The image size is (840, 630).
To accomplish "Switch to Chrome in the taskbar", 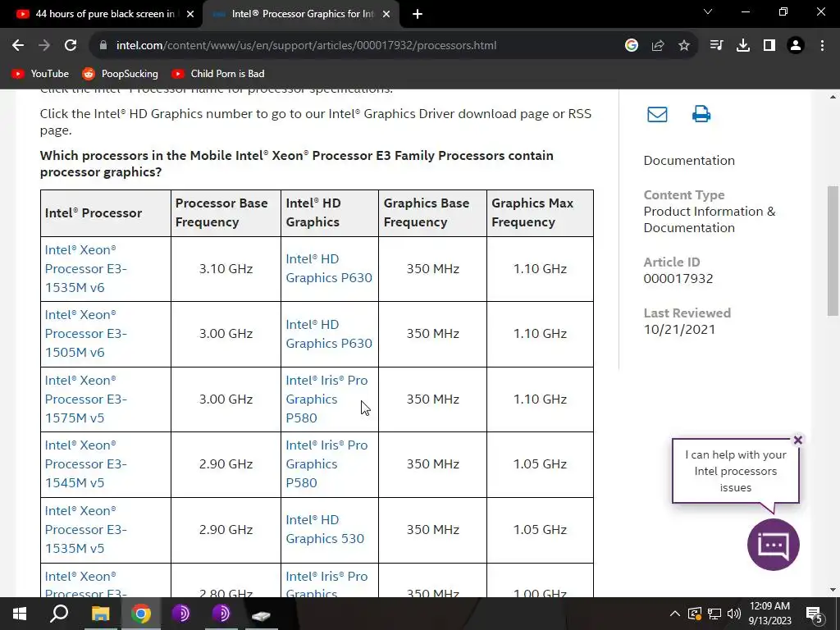I will click(x=141, y=614).
